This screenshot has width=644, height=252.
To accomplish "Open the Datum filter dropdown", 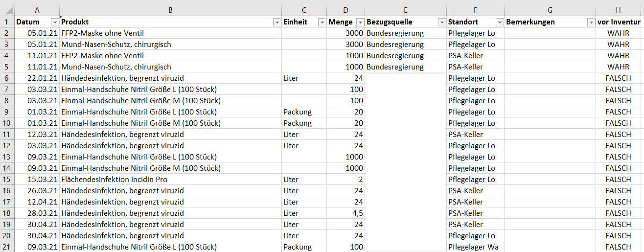I will [x=54, y=22].
